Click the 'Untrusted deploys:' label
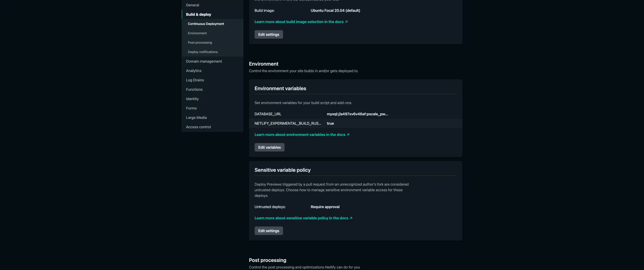644x270 pixels. click(x=270, y=207)
